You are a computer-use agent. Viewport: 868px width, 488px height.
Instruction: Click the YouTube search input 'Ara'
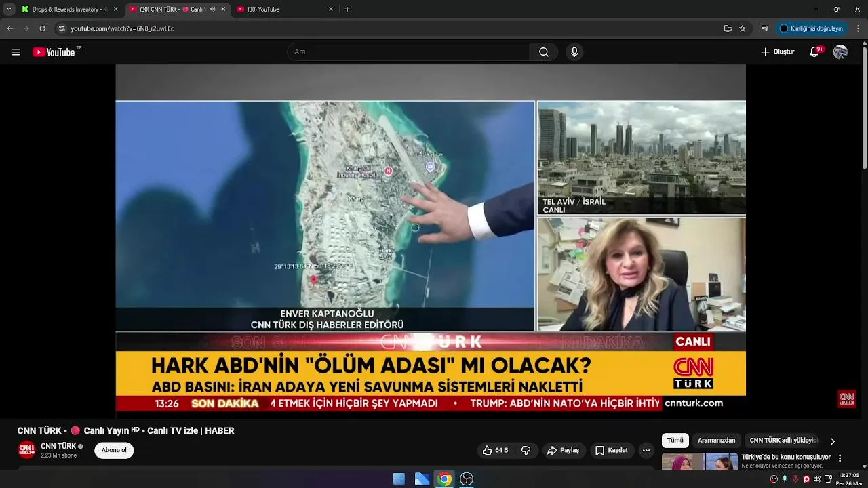coord(408,52)
